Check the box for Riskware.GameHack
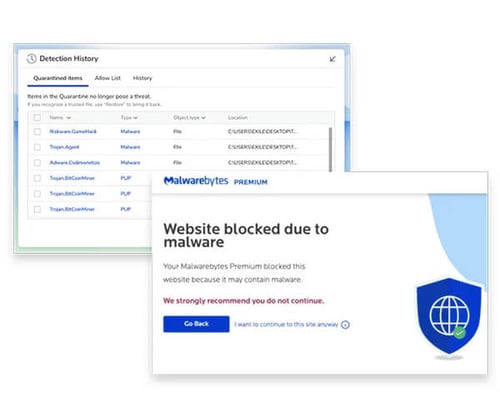 [37, 132]
